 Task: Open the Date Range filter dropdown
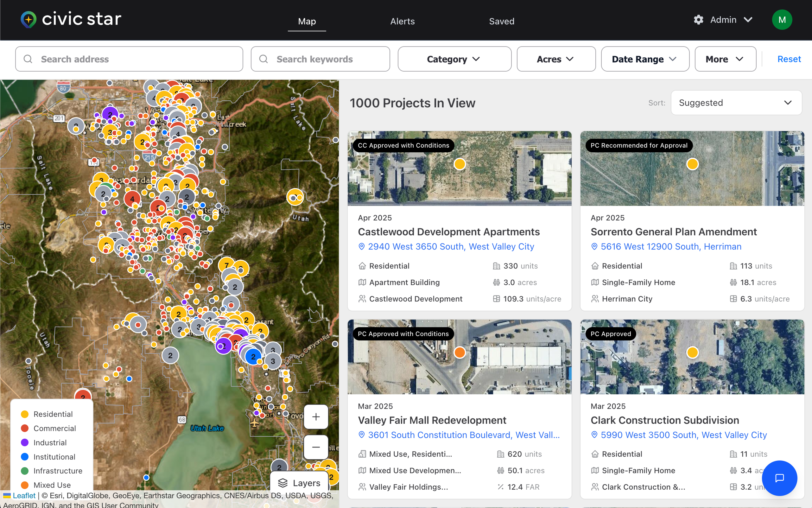pyautogui.click(x=644, y=59)
